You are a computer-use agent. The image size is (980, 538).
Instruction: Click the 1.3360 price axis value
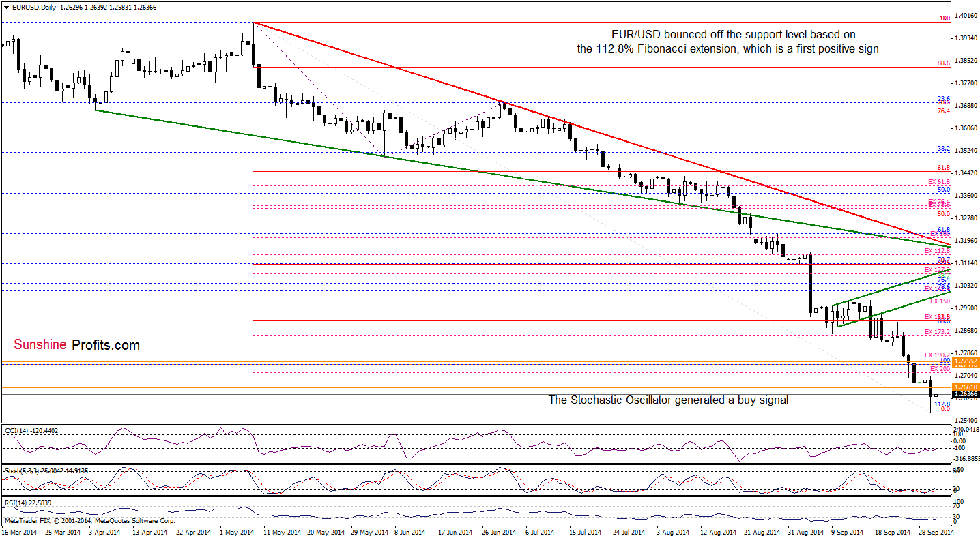click(x=966, y=196)
